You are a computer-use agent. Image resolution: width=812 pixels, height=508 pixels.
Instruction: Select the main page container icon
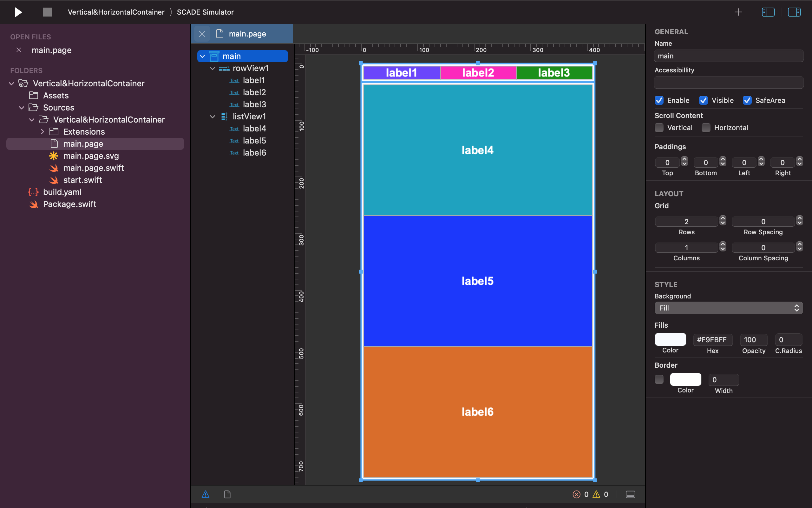point(214,56)
